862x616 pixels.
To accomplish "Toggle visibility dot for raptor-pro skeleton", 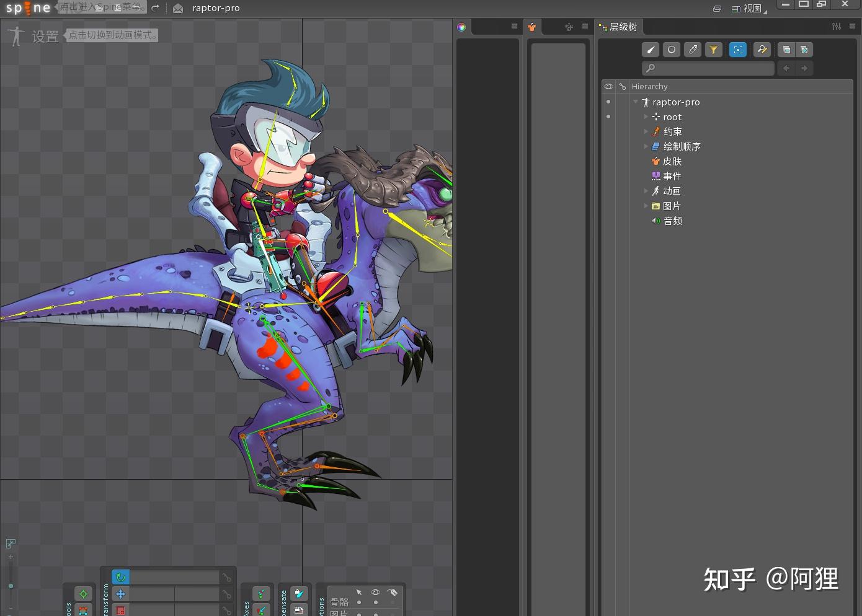I will [x=608, y=102].
